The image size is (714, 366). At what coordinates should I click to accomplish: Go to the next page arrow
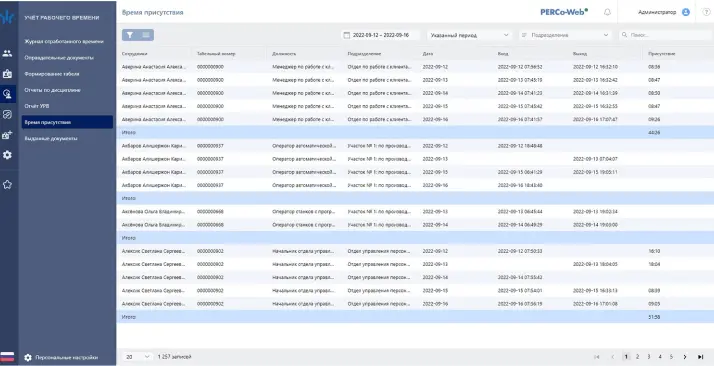(x=684, y=357)
